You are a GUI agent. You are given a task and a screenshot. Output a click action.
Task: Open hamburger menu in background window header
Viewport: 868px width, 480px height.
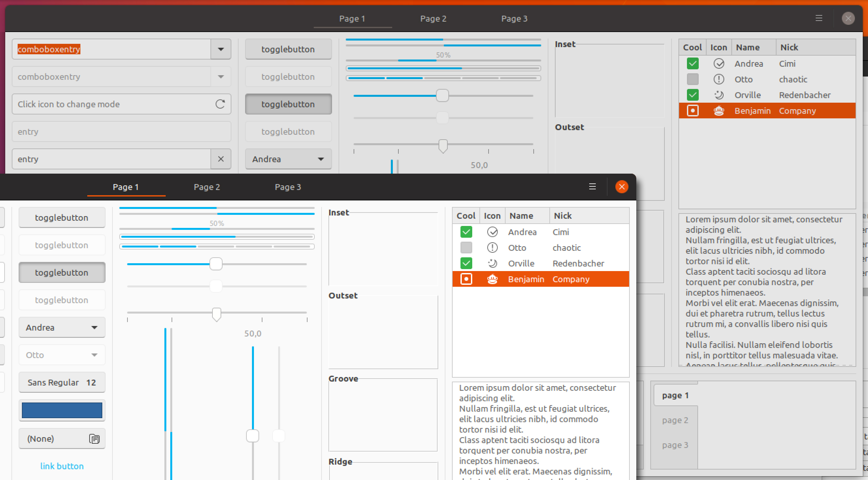click(818, 18)
